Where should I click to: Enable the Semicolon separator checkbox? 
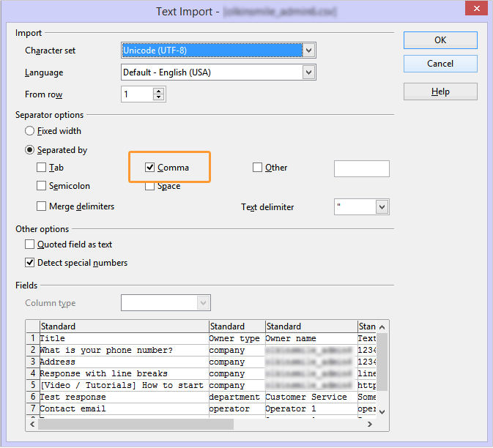41,186
